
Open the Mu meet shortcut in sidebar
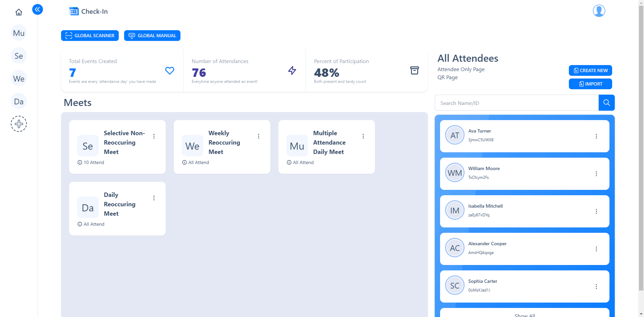point(19,33)
